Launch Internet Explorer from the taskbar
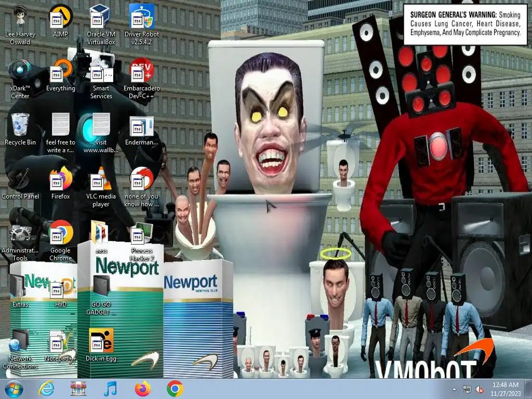 (x=46, y=389)
